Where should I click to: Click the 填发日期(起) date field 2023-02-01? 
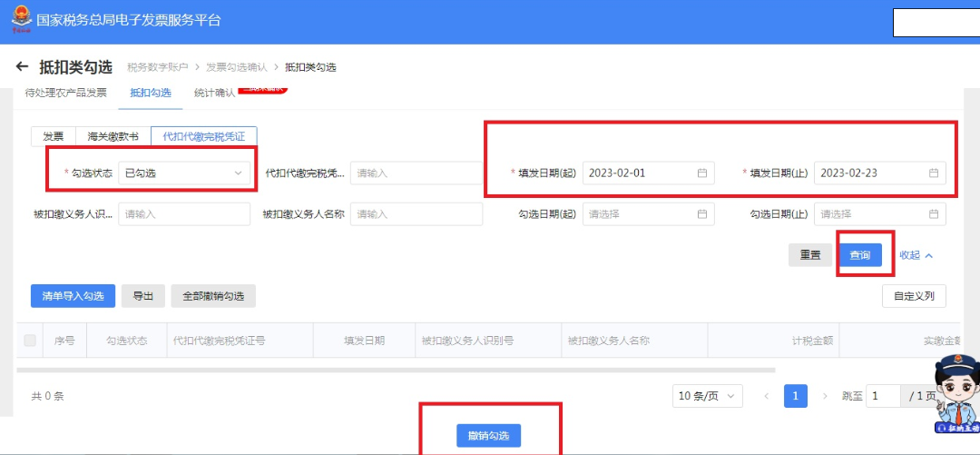click(648, 173)
